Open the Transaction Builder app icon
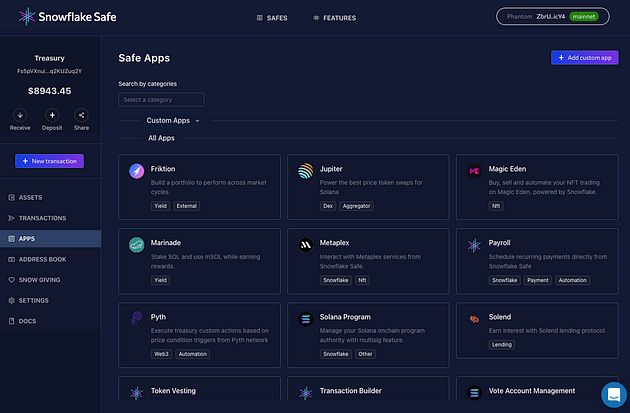This screenshot has width=630, height=413. 306,393
